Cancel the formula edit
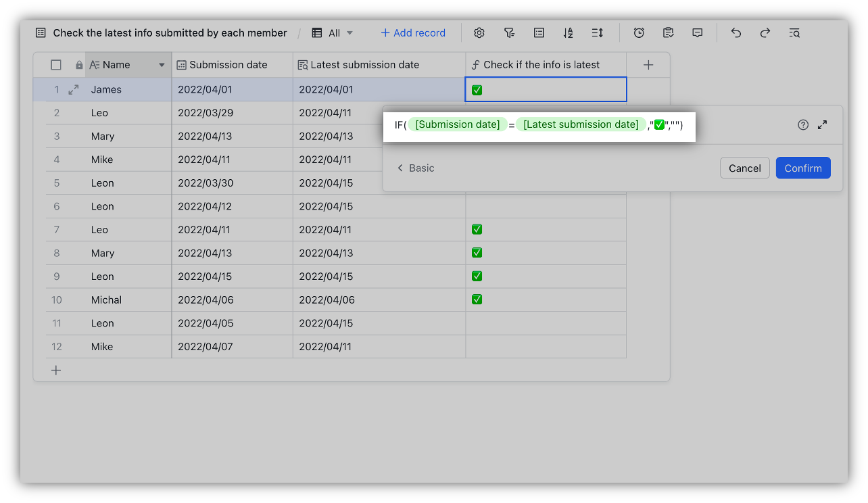Screen dimensions: 868x503 point(744,168)
